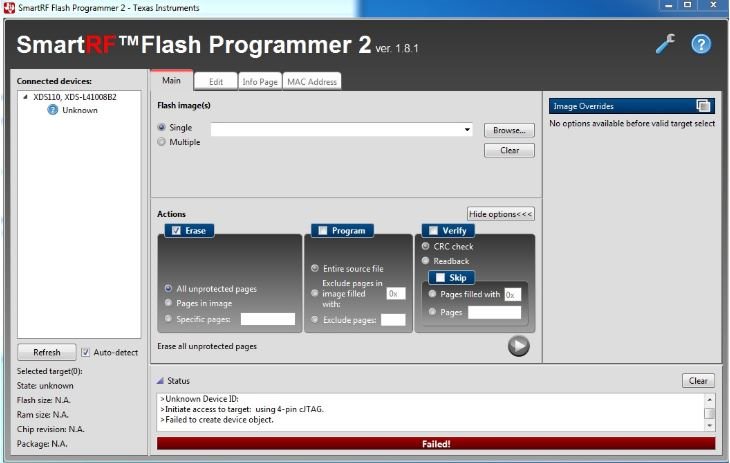730x463 pixels.
Task: Click the Texas Instruments title bar icon
Action: pyautogui.click(x=9, y=7)
